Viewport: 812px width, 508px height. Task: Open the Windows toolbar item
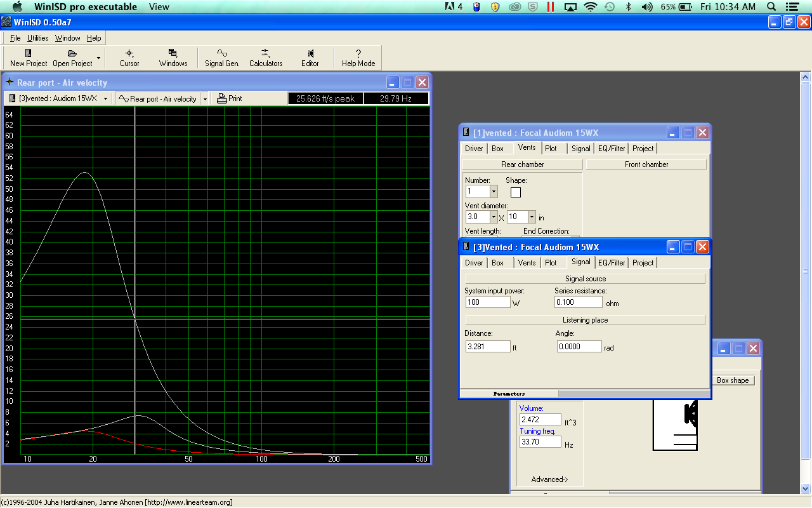(173, 57)
